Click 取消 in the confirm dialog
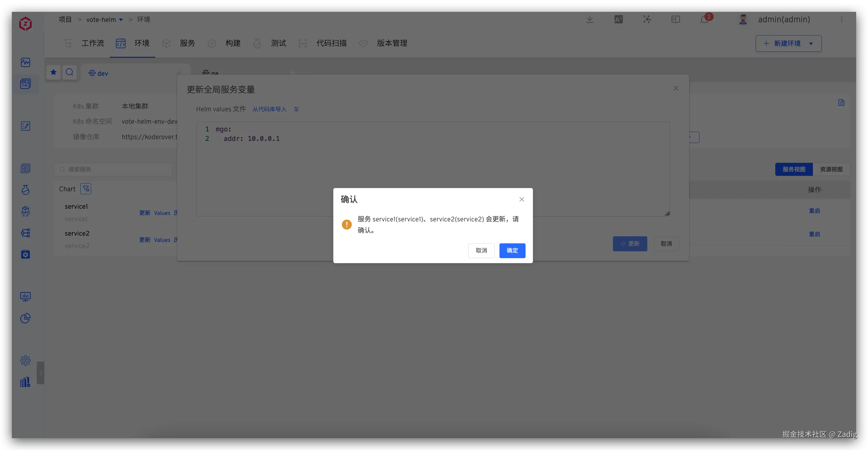Image resolution: width=868 pixels, height=450 pixels. (x=481, y=250)
